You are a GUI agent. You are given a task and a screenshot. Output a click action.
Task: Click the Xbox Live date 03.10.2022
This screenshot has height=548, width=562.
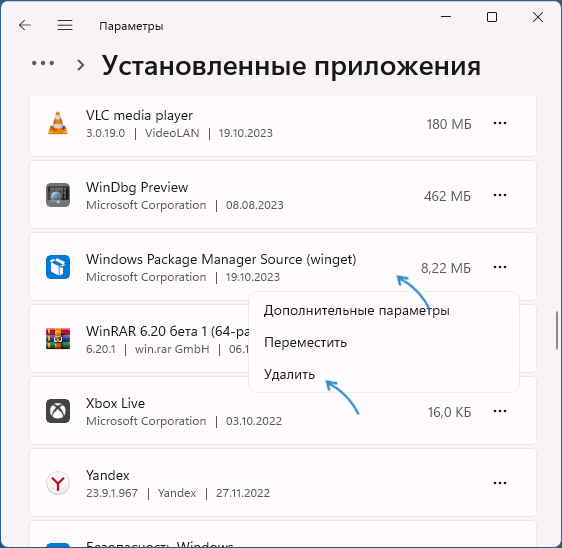(254, 421)
